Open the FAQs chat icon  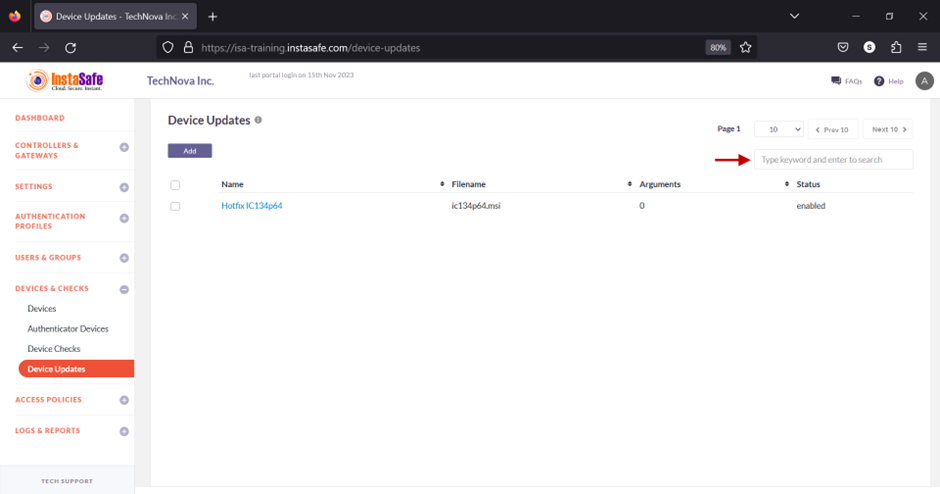[836, 81]
